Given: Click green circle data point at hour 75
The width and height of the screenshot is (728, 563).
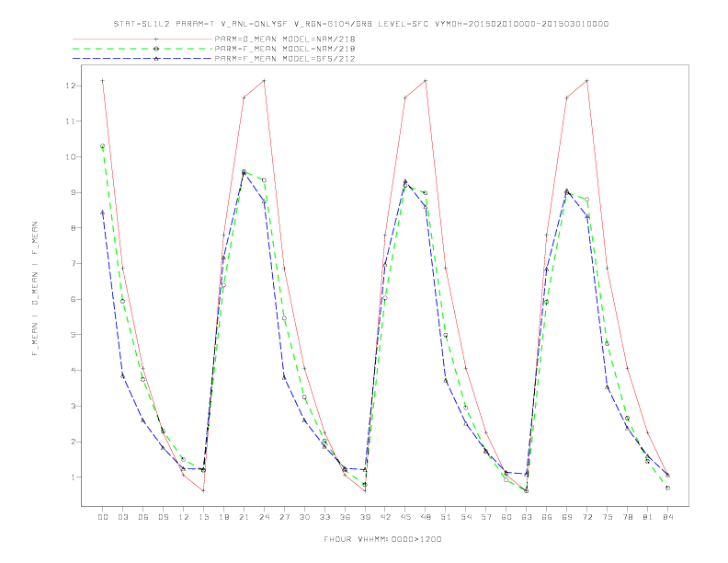Looking at the screenshot, I should click(x=608, y=344).
